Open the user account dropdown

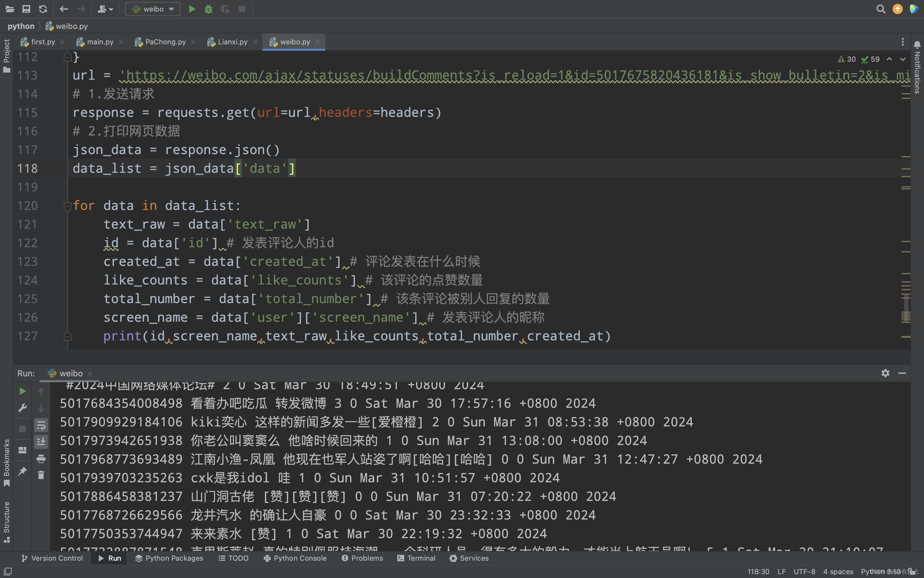point(105,9)
